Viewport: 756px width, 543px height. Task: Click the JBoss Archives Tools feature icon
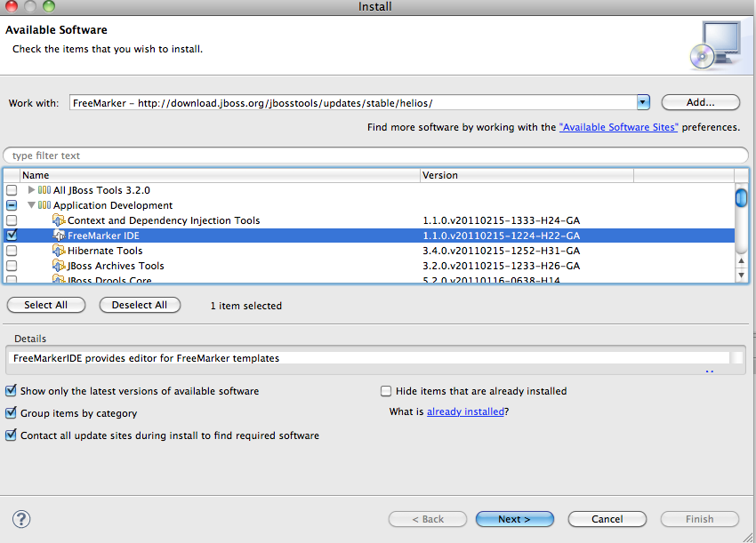click(59, 266)
